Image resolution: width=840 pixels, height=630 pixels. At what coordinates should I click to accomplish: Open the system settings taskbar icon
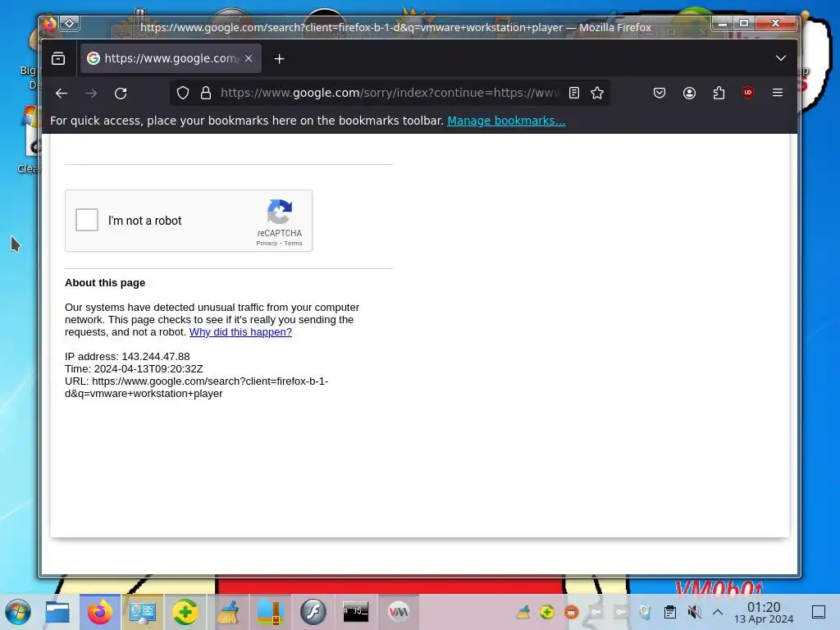[143, 612]
